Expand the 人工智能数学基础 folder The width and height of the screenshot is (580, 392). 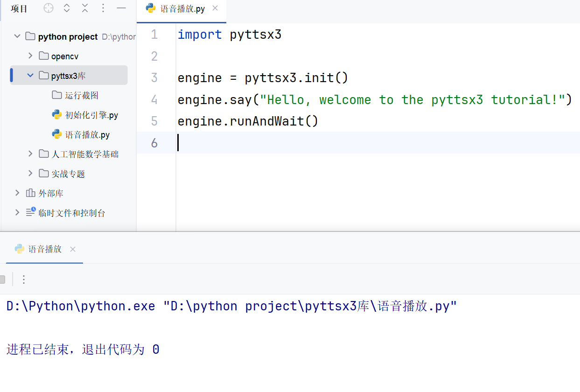click(30, 154)
